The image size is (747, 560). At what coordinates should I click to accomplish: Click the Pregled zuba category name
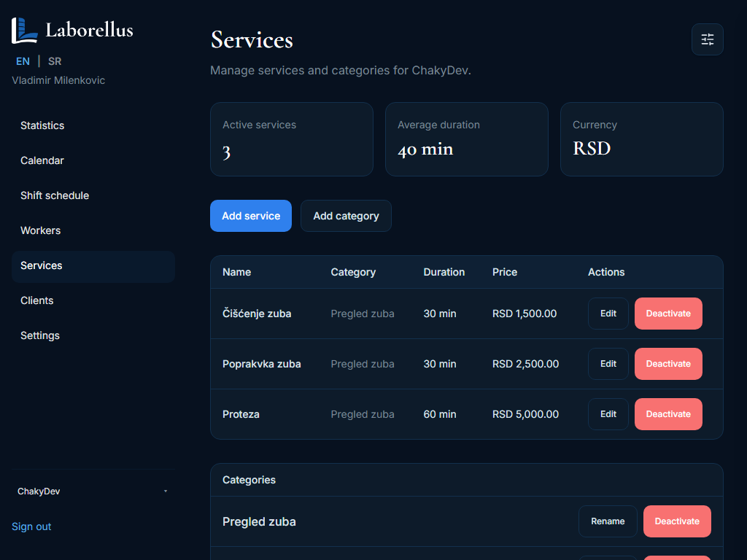259,522
